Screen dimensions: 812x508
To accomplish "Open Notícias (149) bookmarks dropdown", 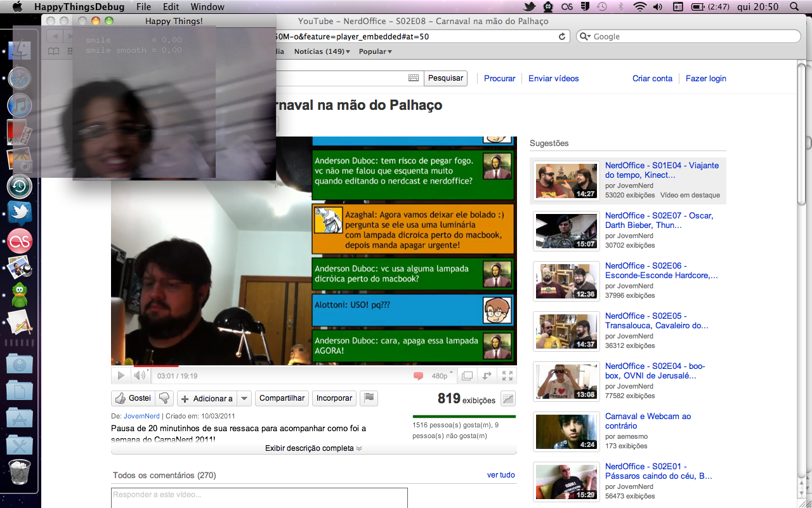I will [x=322, y=51].
